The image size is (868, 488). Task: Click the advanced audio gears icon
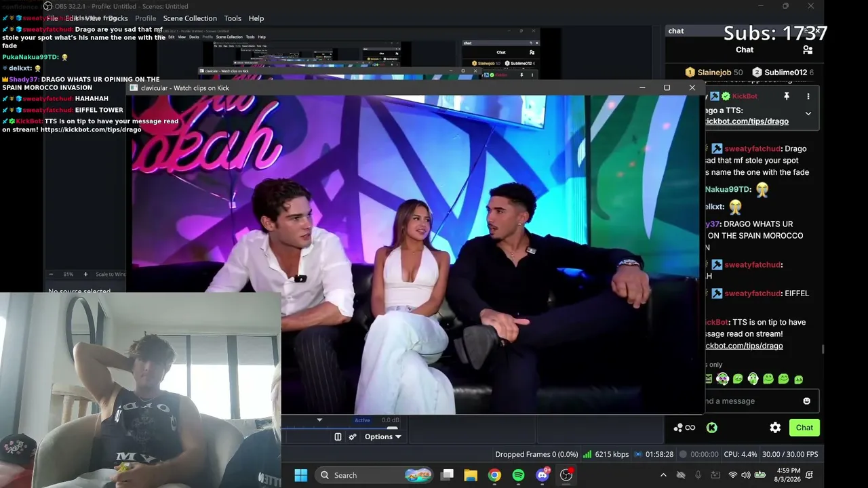point(353,436)
